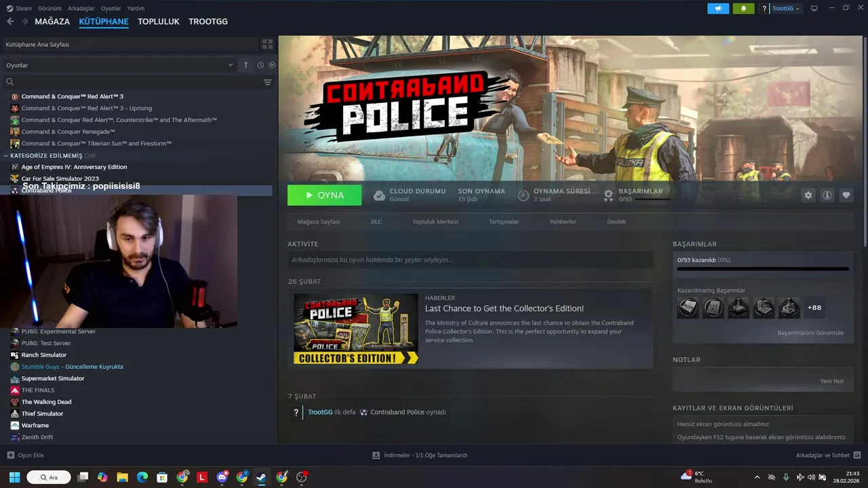Switch to Big Picture mode monitor icon
868x488 pixels.
pos(814,8)
